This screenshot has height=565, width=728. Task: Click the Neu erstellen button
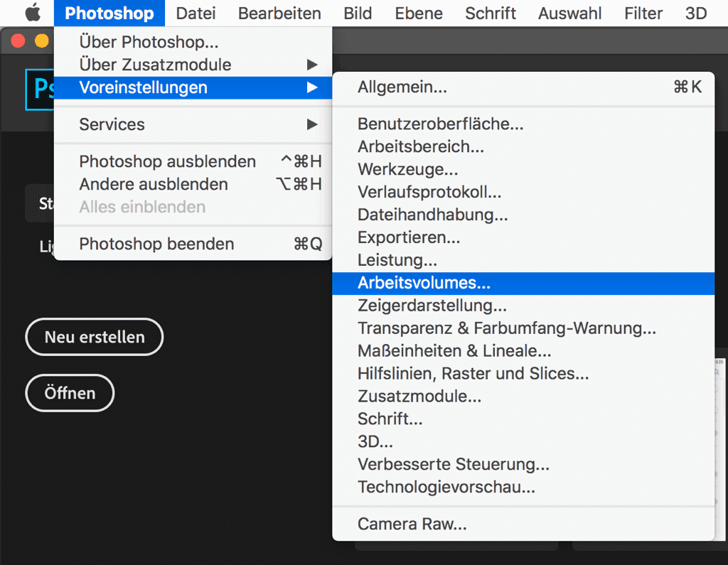[95, 337]
